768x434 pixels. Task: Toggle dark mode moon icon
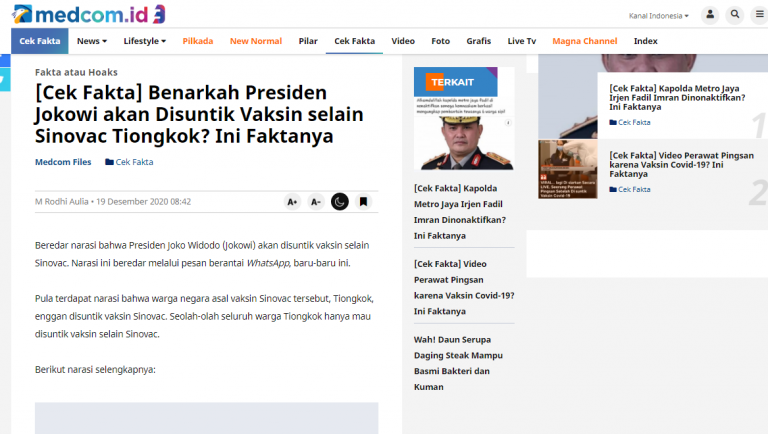click(339, 202)
